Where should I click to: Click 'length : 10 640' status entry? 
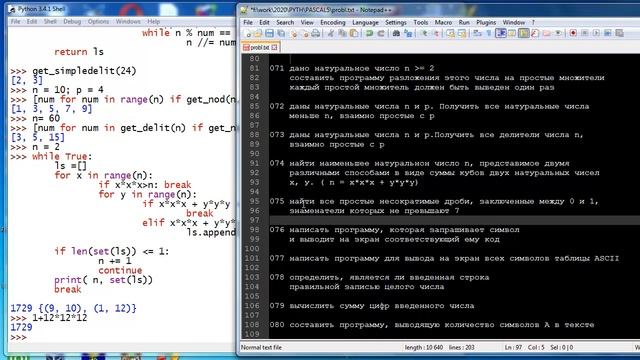tap(424, 347)
